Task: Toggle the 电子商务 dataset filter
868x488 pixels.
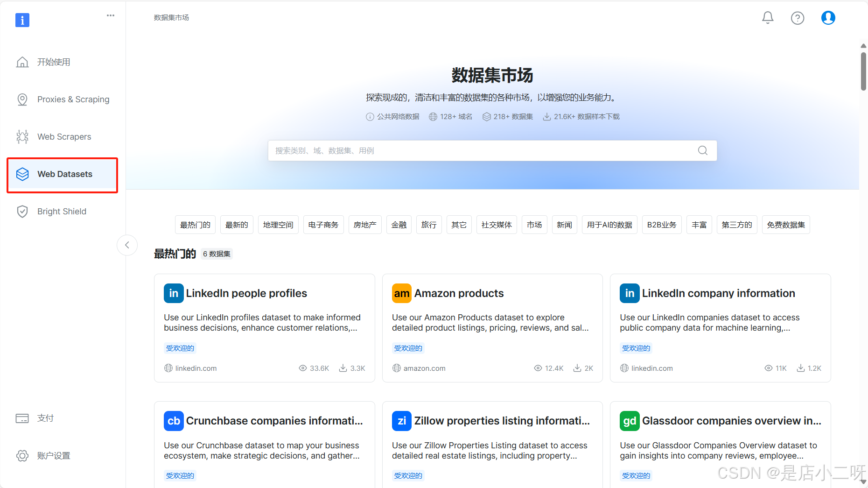Action: pyautogui.click(x=323, y=225)
